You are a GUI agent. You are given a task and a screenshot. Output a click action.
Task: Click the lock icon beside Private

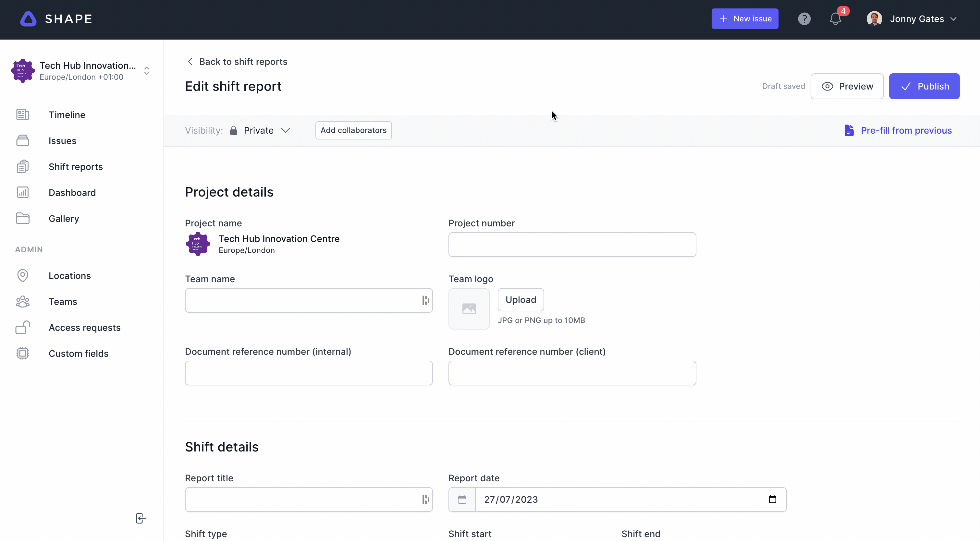[234, 130]
